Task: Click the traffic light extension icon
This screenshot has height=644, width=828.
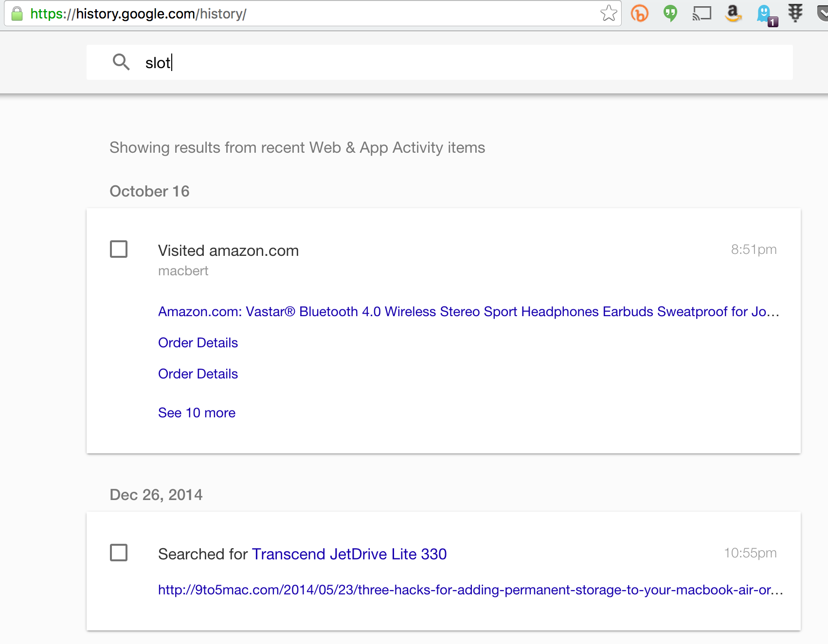Action: point(795,13)
